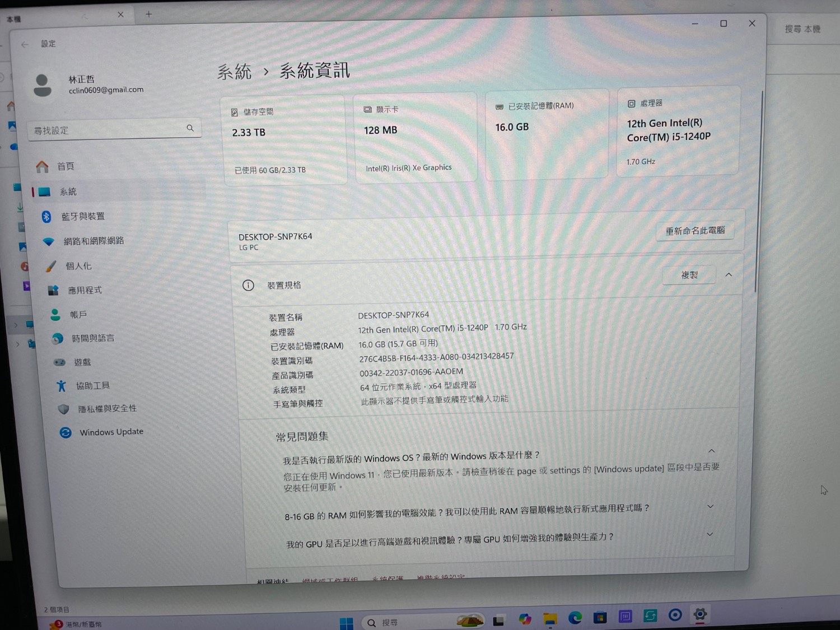Go to 網路和網際網路 network settings
The height and width of the screenshot is (630, 840).
click(x=93, y=241)
